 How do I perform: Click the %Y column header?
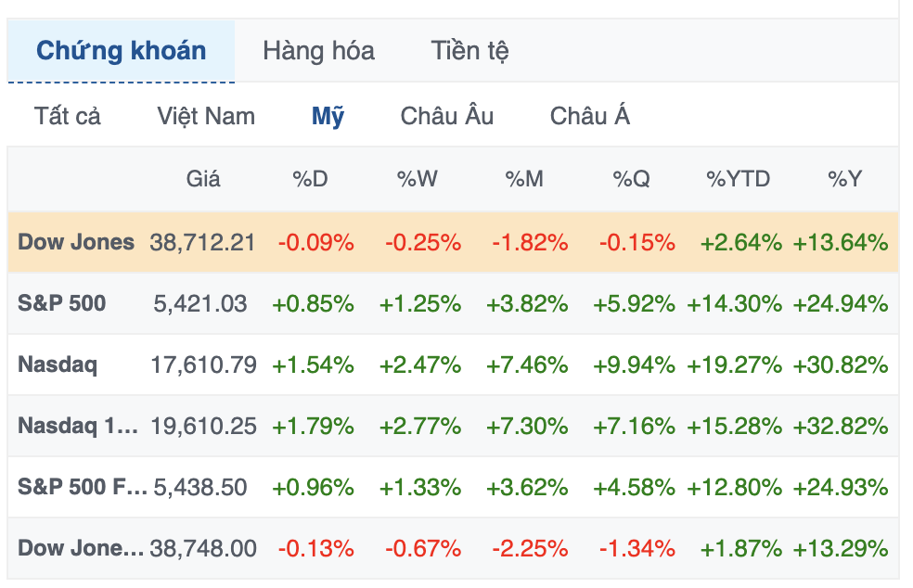pyautogui.click(x=845, y=179)
